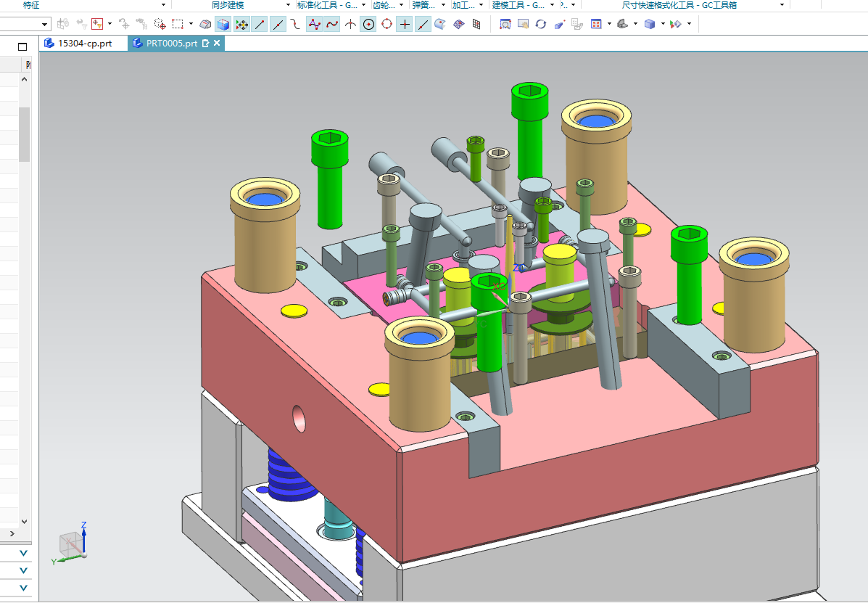This screenshot has height=611, width=868.
Task: Toggle the spline defining point snap
Action: point(332,25)
